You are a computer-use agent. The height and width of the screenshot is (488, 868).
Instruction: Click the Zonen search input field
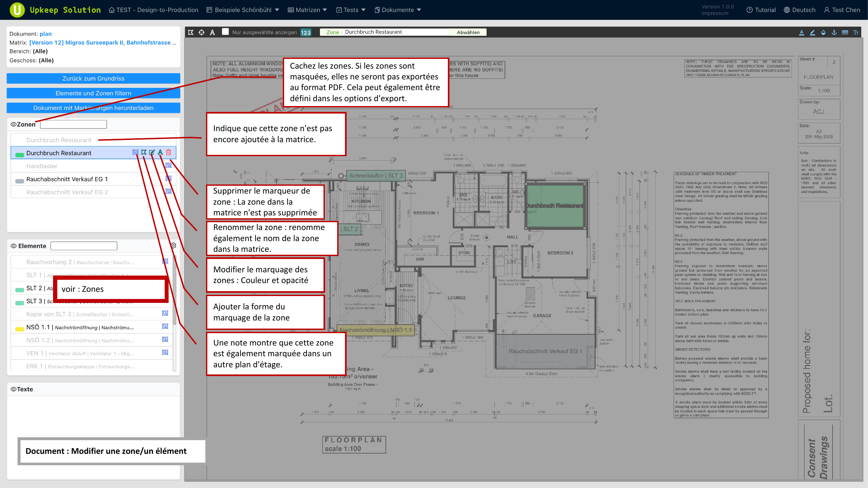(74, 124)
